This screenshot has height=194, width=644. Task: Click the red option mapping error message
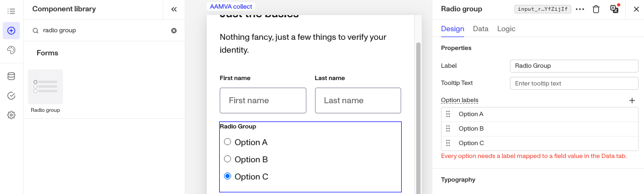point(534,156)
